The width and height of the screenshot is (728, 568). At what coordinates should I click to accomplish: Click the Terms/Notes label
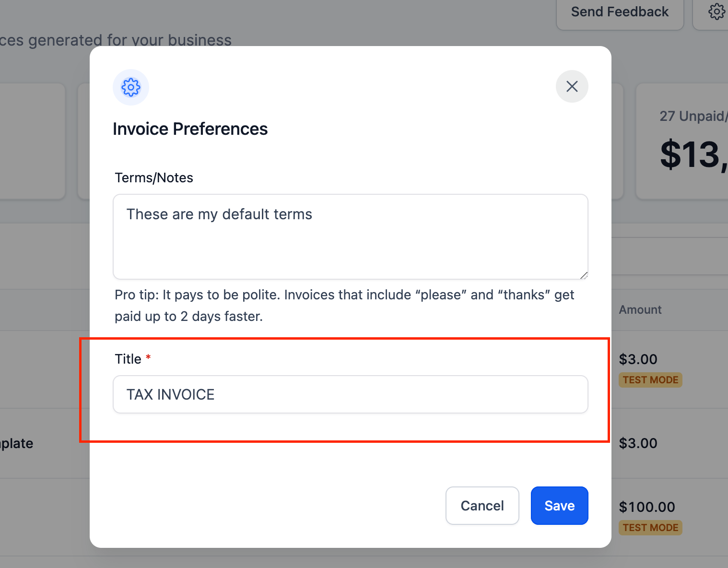154,178
